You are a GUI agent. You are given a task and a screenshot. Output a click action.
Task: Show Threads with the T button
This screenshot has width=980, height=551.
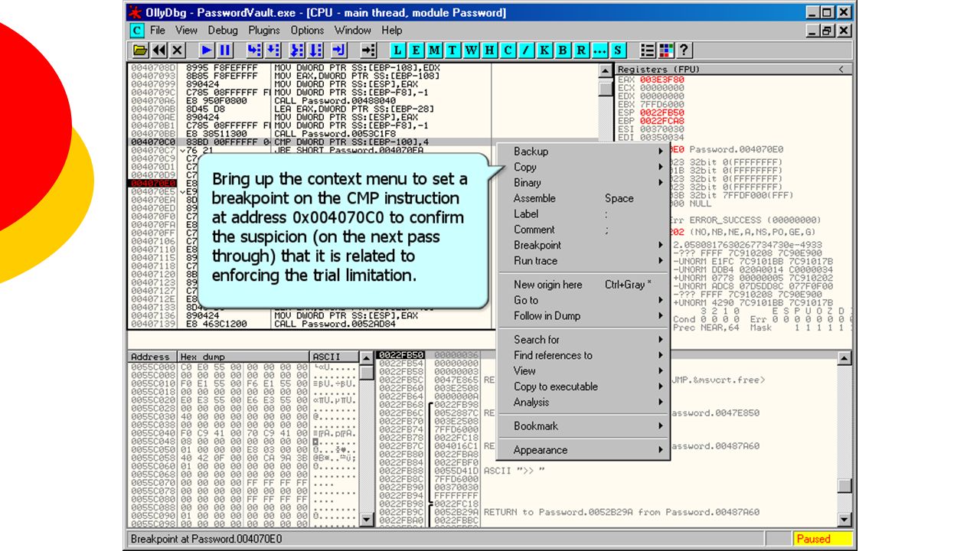pyautogui.click(x=453, y=51)
